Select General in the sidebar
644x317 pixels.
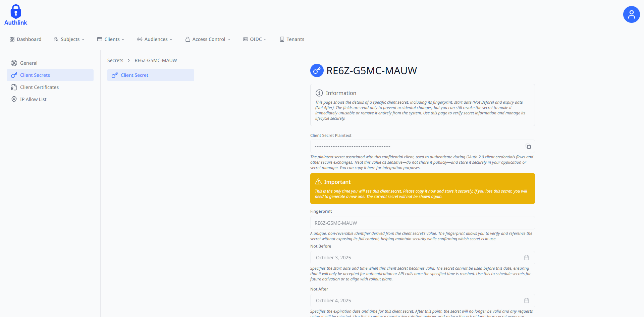[x=29, y=63]
